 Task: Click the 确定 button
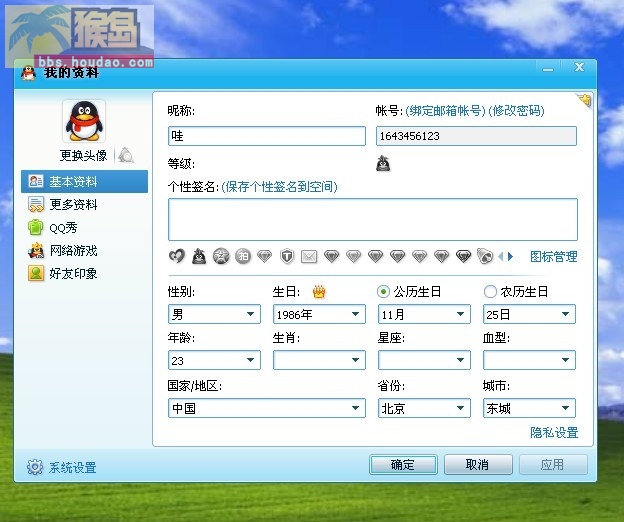[x=403, y=464]
